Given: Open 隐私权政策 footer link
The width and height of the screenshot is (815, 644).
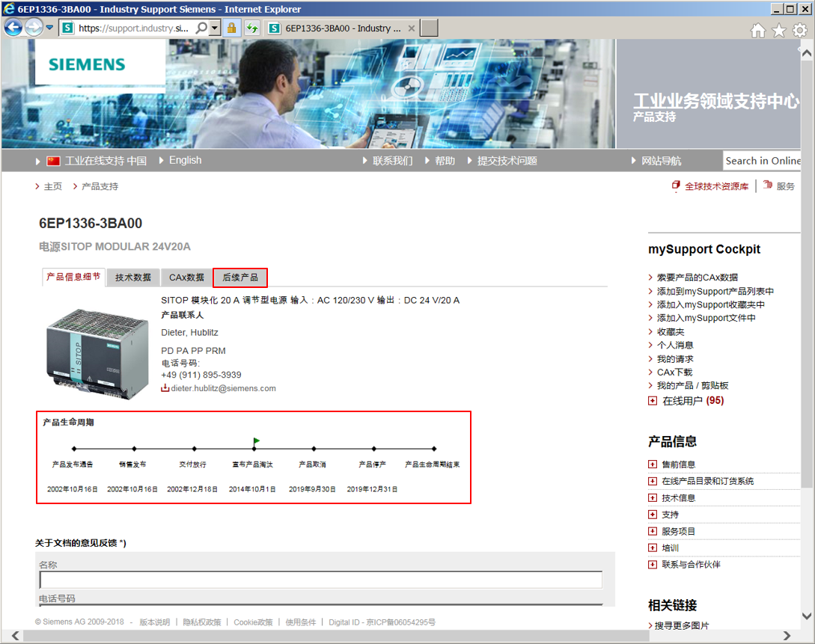Looking at the screenshot, I should tap(201, 622).
